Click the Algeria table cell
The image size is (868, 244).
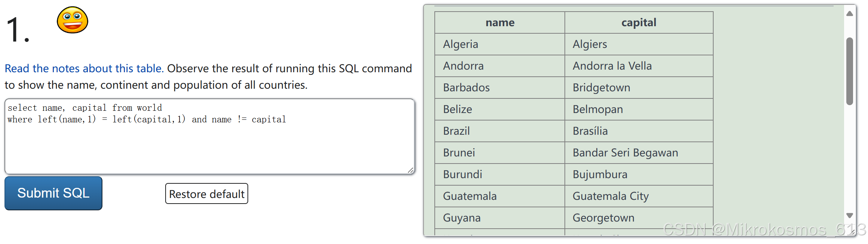point(461,44)
